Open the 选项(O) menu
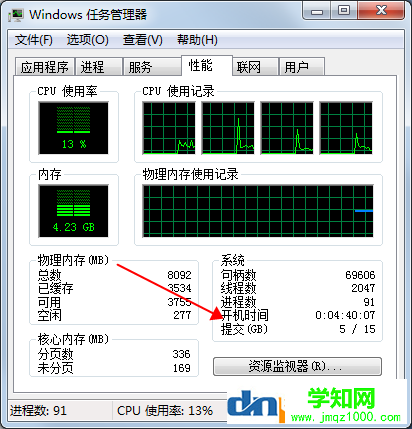 point(87,40)
